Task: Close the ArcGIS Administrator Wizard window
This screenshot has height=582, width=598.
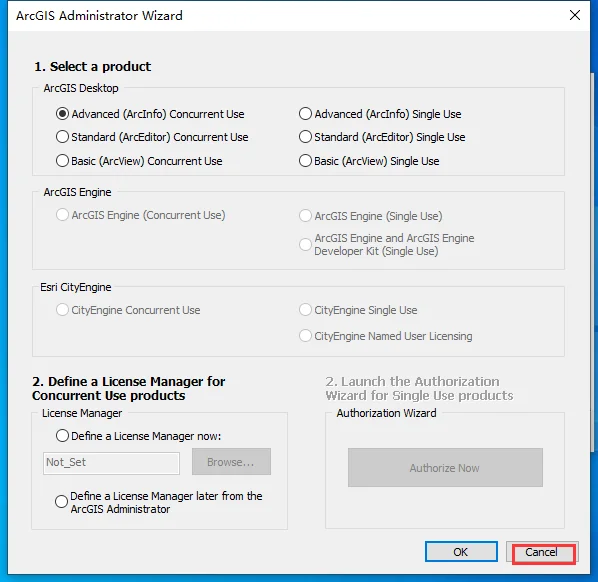Action: point(575,15)
